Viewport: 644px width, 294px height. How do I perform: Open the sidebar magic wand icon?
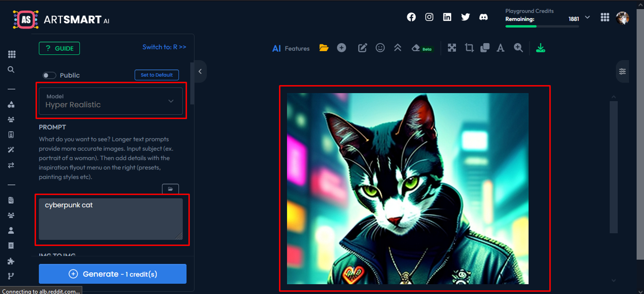tap(11, 150)
